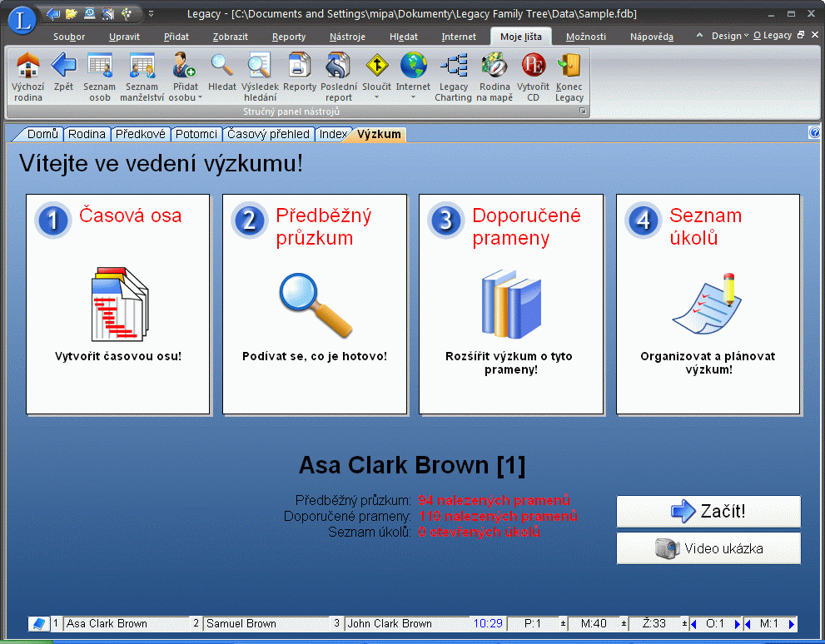Switch to the Rodina tab
Viewport: 825px width, 644px height.
click(x=87, y=134)
